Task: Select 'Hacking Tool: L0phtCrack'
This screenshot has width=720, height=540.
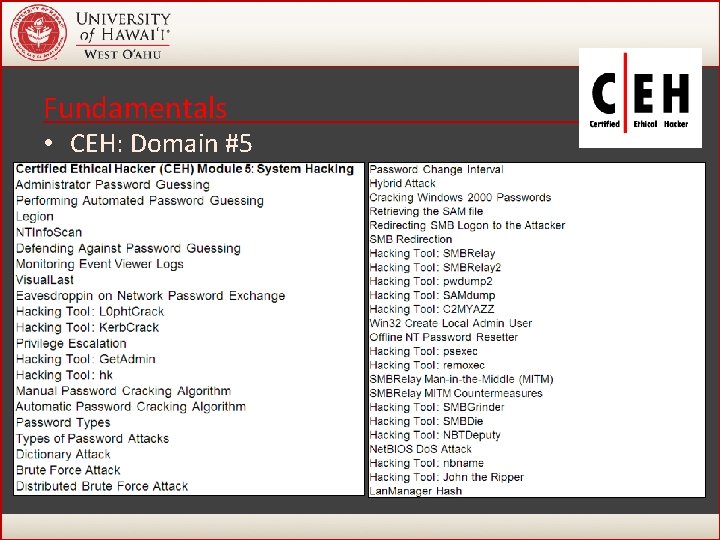Action: (x=90, y=312)
